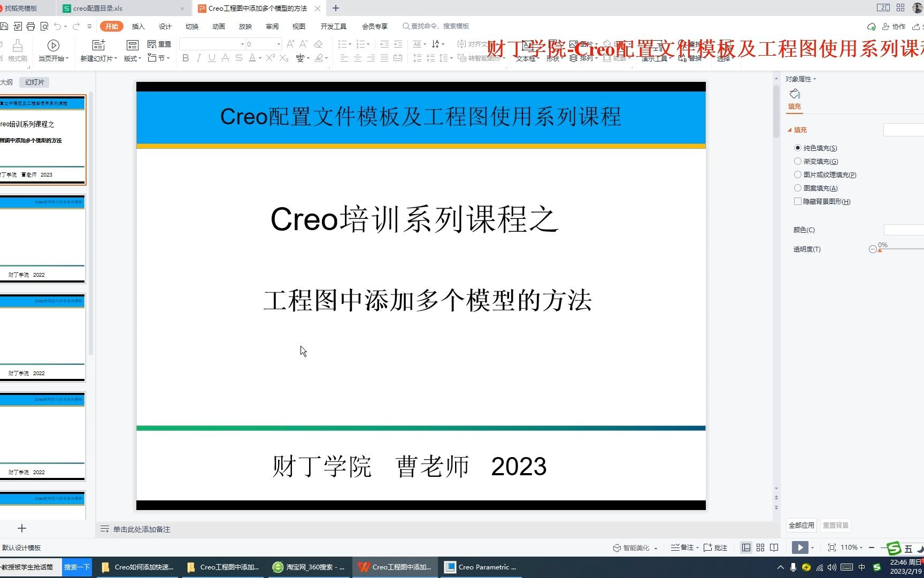This screenshot has width=924, height=578.
Task: Open the font size dropdown
Action: pos(279,44)
